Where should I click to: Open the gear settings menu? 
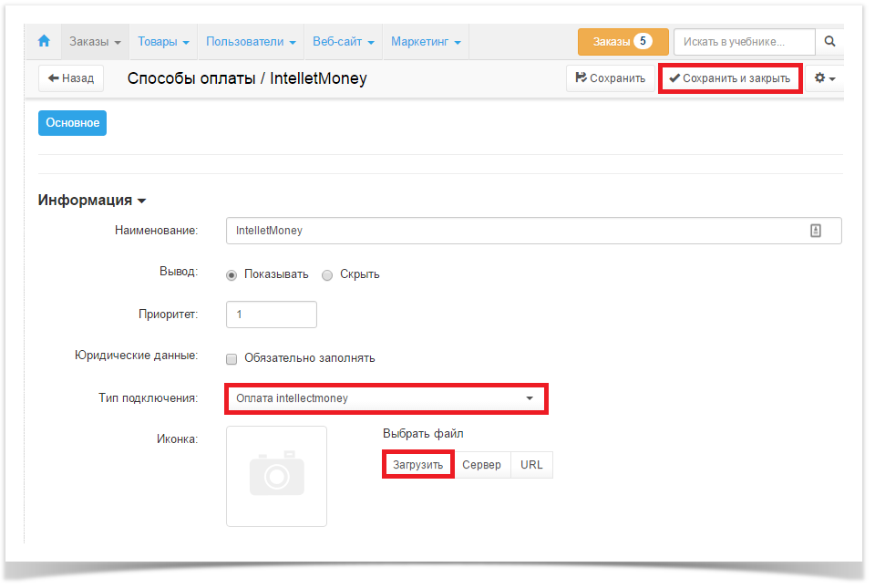click(x=824, y=78)
